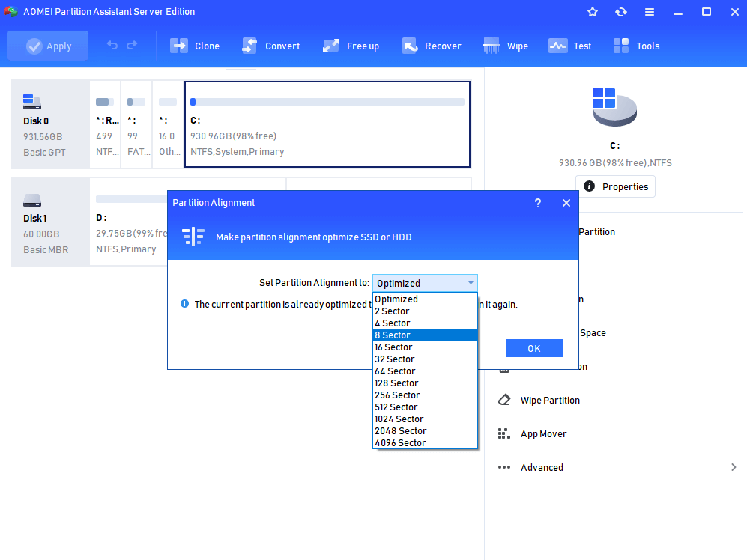Click App Mover in the right panel
This screenshot has width=747, height=560.
543,433
